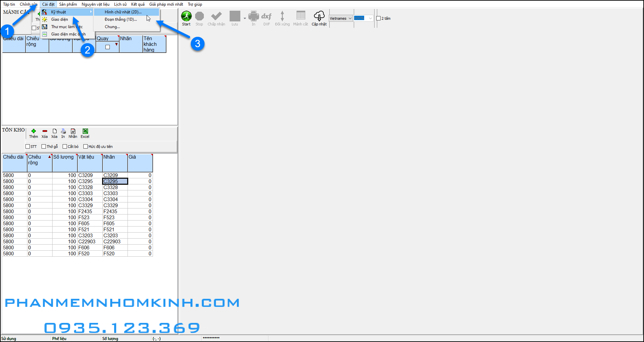Click the green Start optimization icon
The width and height of the screenshot is (644, 342).
[186, 16]
